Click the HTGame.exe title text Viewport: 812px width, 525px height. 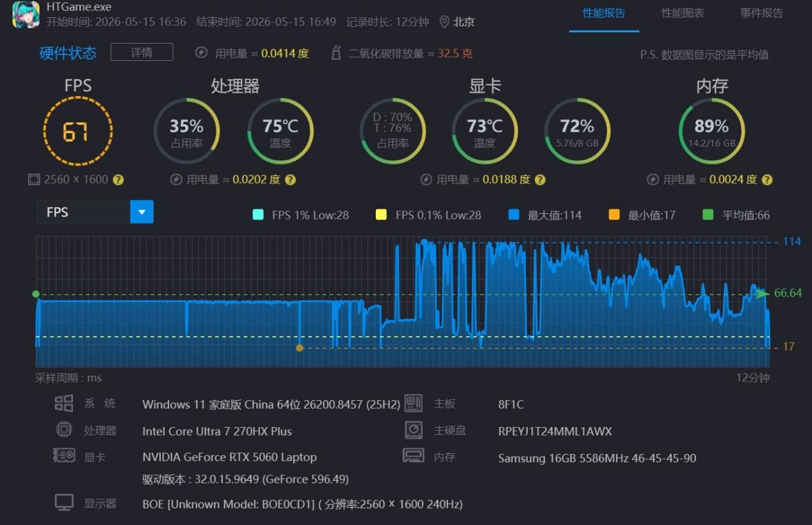coord(79,7)
